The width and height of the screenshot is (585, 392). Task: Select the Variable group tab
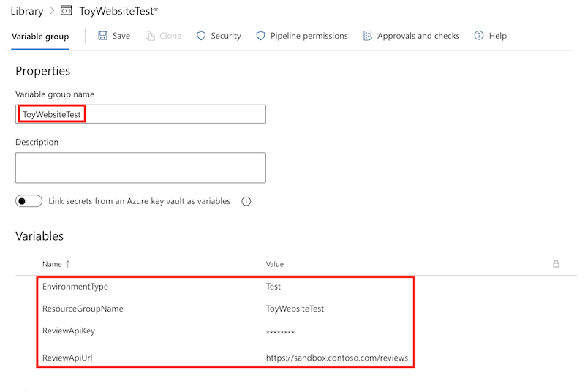40,36
